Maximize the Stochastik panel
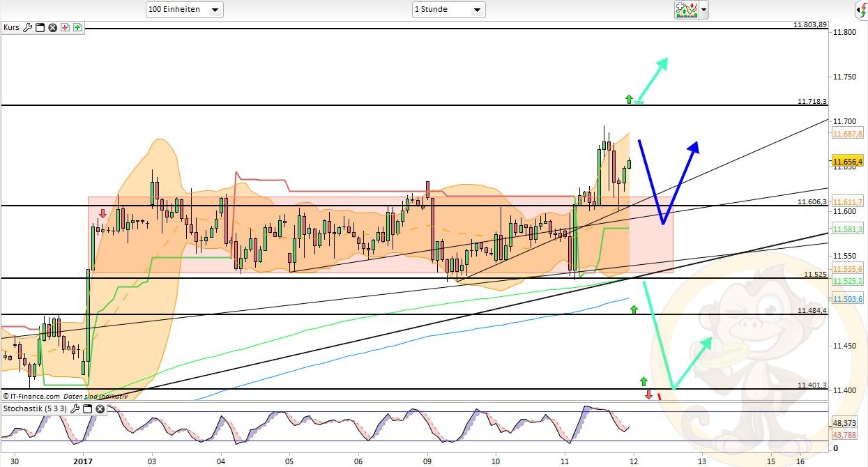Screen dimensions: 868x467 88,408
